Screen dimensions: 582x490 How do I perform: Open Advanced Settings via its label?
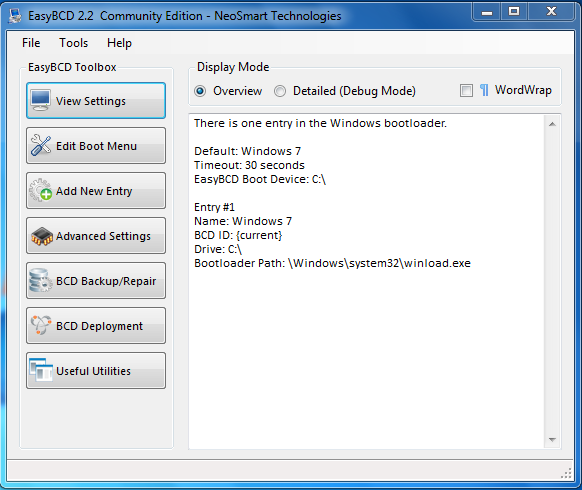pos(103,236)
